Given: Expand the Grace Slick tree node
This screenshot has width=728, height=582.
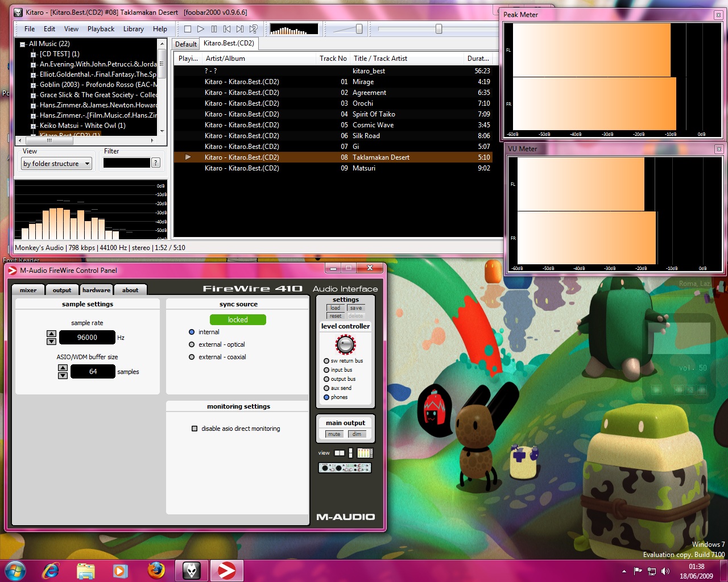Looking at the screenshot, I should pyautogui.click(x=34, y=95).
